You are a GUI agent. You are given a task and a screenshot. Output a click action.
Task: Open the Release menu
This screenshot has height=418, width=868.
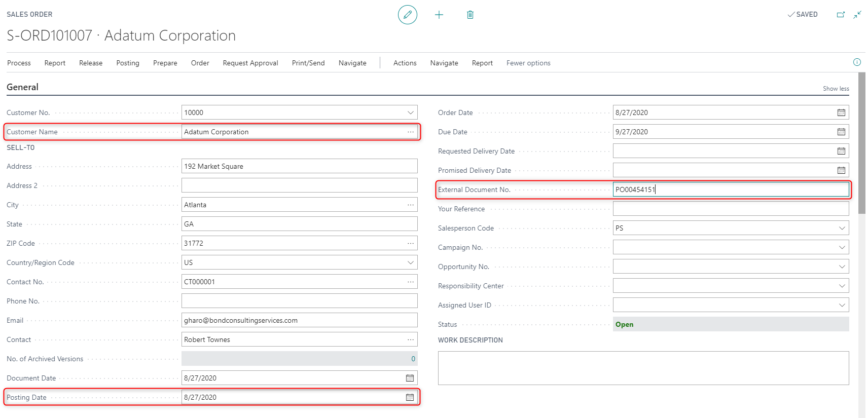(x=91, y=63)
